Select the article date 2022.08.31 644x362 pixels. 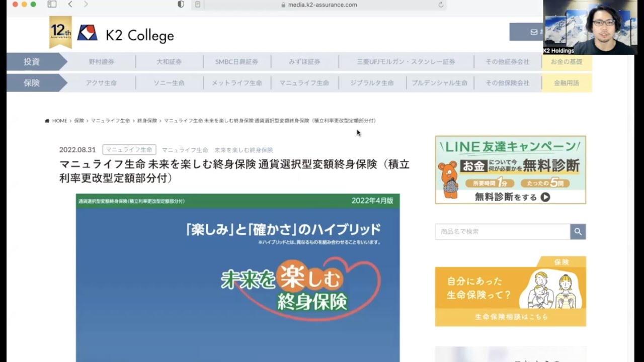[77, 150]
